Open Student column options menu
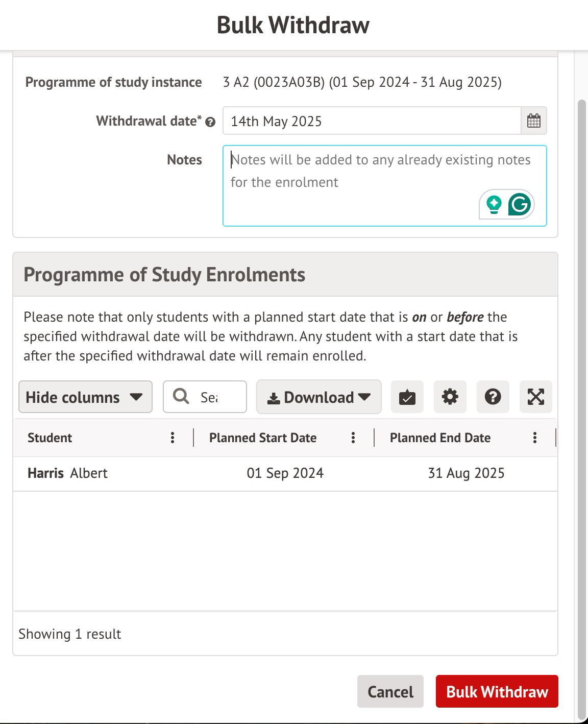This screenshot has height=724, width=588. pos(173,438)
